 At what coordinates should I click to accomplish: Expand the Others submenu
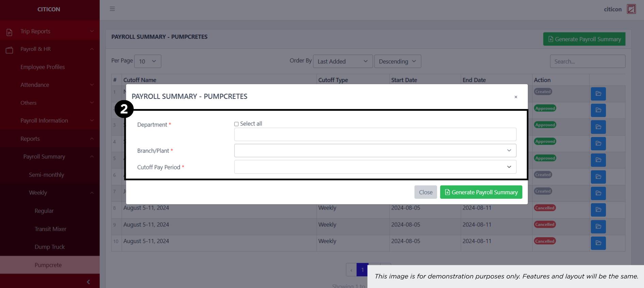click(x=50, y=103)
